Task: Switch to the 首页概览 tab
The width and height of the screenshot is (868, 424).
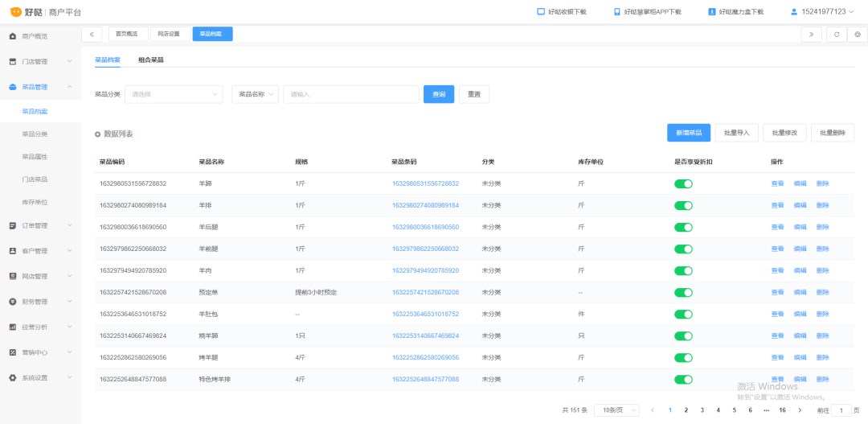Action: (128, 35)
